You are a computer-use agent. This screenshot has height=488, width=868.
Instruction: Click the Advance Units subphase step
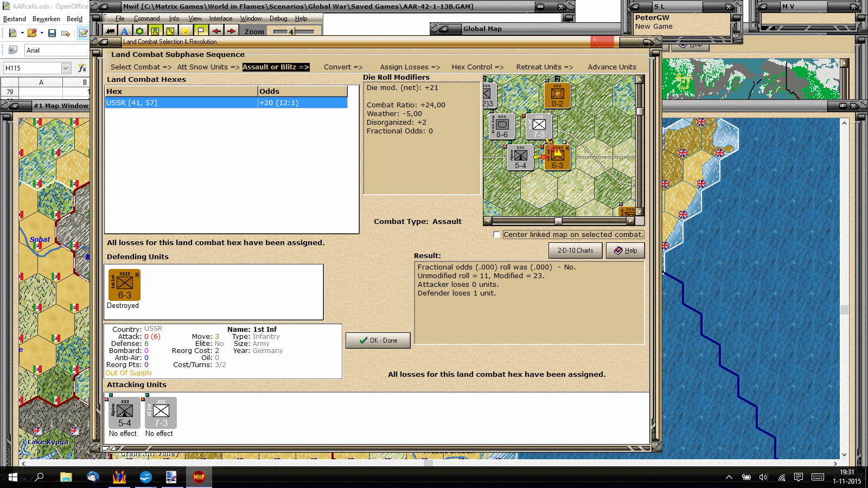pos(612,67)
